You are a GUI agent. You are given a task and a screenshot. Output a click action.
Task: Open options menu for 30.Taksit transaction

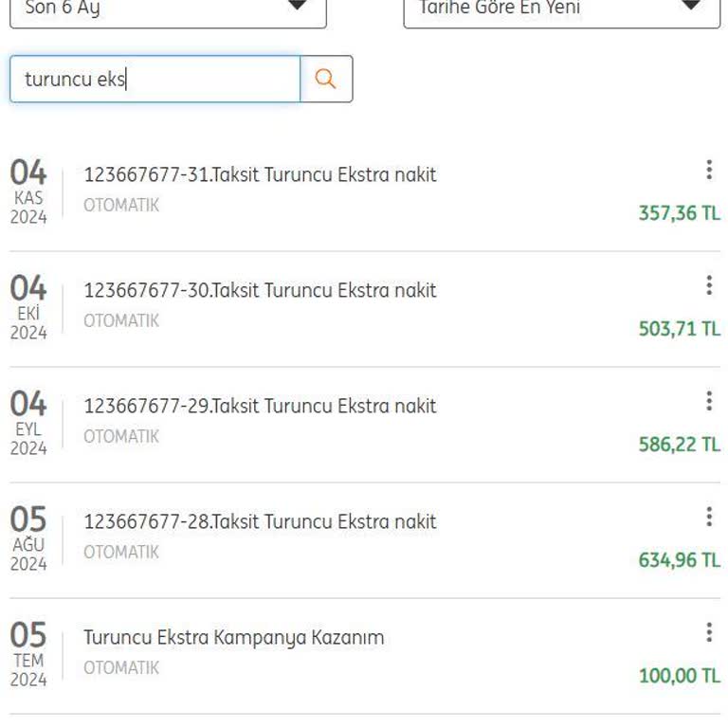[x=708, y=285]
